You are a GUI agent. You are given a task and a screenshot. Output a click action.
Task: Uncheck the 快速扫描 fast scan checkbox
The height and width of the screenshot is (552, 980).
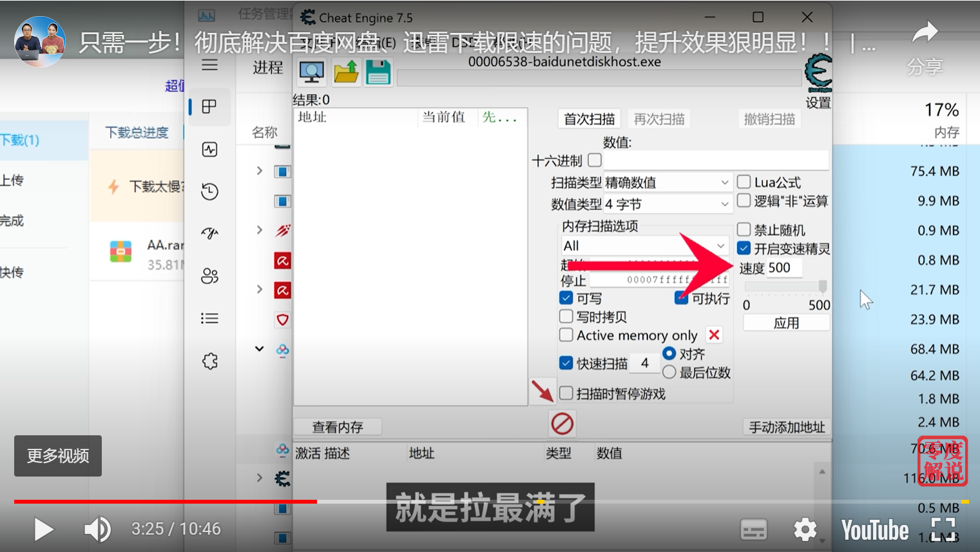[x=566, y=363]
